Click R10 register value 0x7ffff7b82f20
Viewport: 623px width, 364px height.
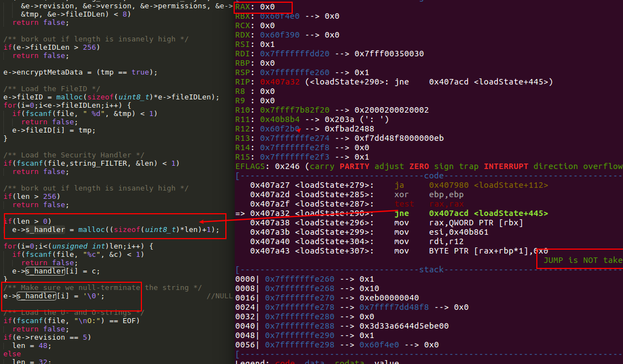click(295, 110)
